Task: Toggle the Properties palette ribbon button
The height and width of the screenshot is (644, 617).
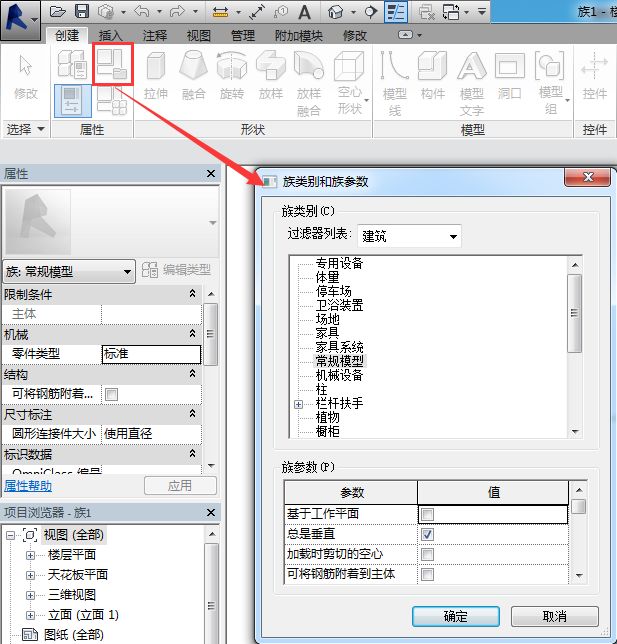Action: pyautogui.click(x=73, y=101)
